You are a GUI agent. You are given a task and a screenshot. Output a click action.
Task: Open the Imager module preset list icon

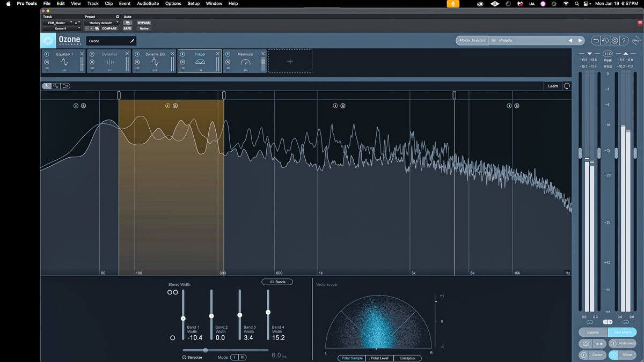click(x=182, y=69)
